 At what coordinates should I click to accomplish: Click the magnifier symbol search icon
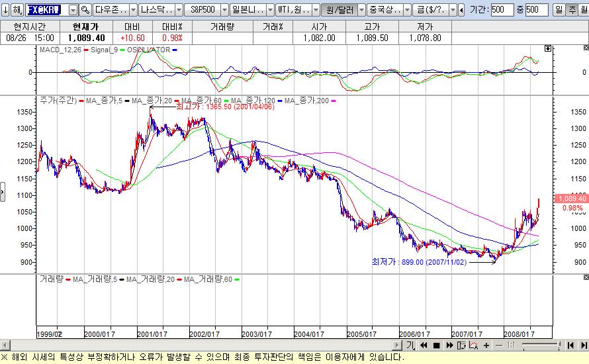pyautogui.click(x=85, y=10)
